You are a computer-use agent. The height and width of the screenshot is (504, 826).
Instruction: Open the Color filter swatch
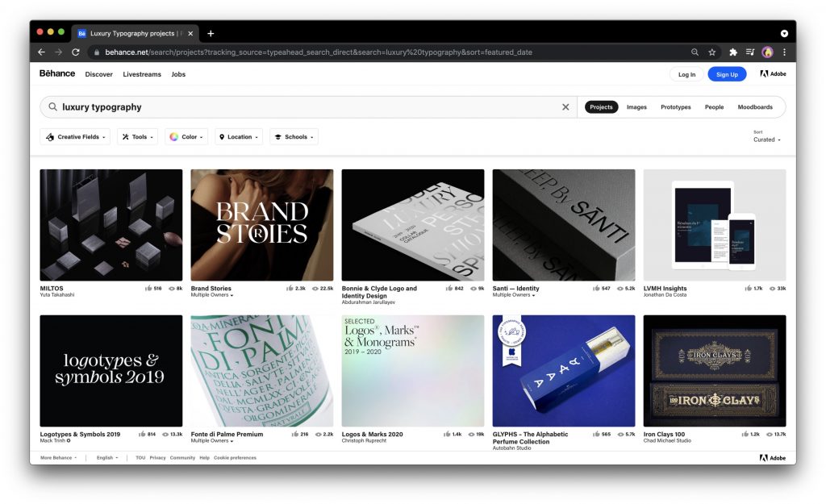(186, 137)
